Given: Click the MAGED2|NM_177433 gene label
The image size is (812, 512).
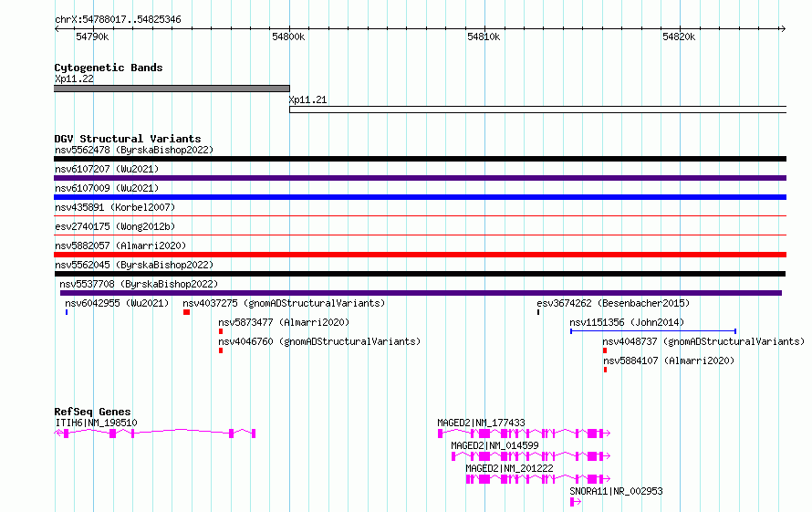Looking at the screenshot, I should (x=481, y=423).
